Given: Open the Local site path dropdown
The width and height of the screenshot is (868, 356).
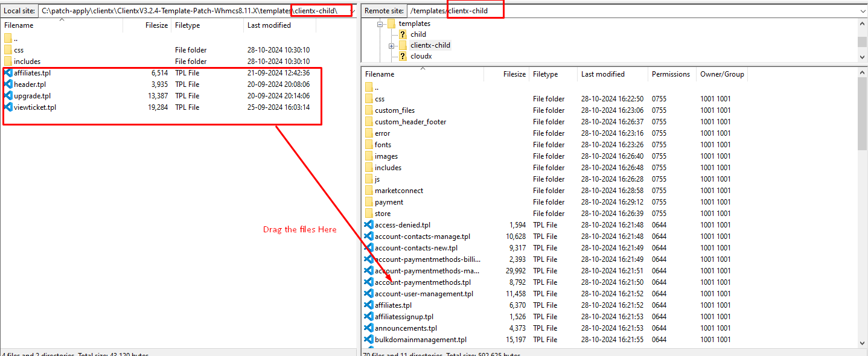Looking at the screenshot, I should [x=351, y=11].
